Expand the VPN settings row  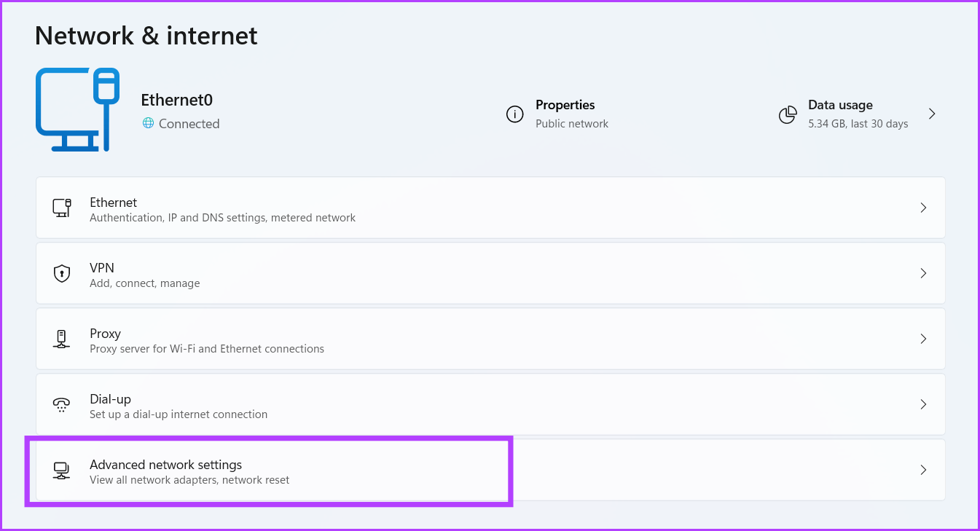[923, 272]
